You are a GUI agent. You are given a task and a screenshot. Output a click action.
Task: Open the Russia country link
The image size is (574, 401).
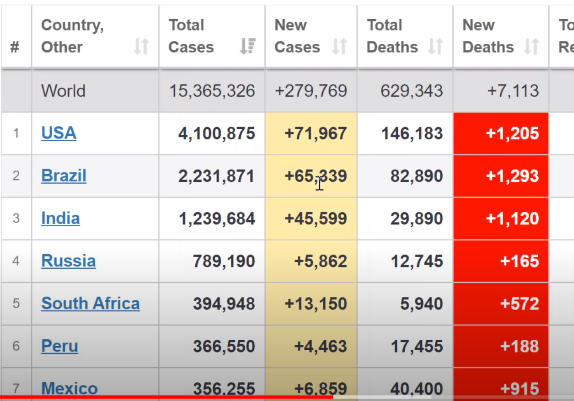click(68, 261)
